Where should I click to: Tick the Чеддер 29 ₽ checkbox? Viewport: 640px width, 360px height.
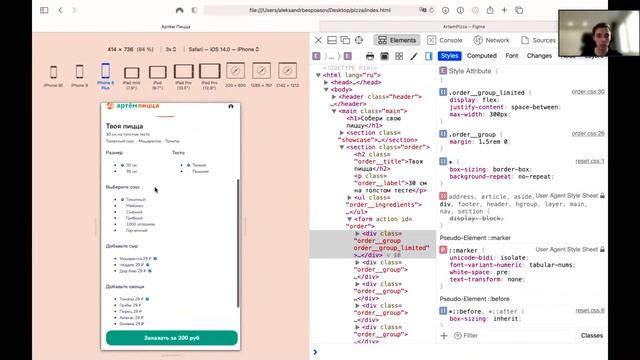tap(147, 264)
